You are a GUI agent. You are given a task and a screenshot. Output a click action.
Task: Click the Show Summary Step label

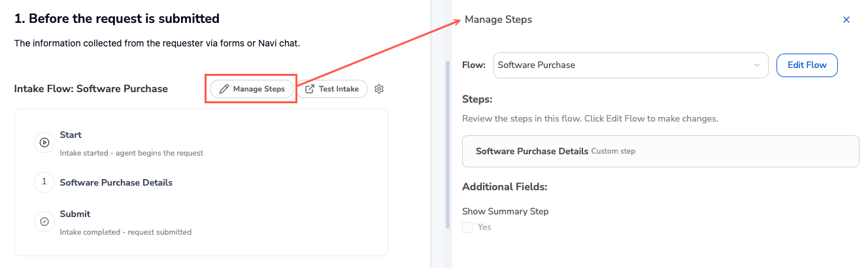tap(505, 211)
